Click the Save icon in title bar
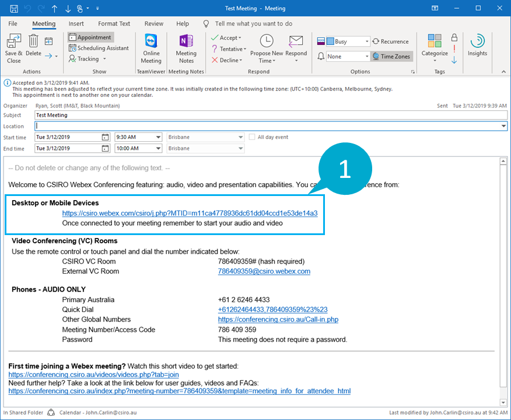 14,9
